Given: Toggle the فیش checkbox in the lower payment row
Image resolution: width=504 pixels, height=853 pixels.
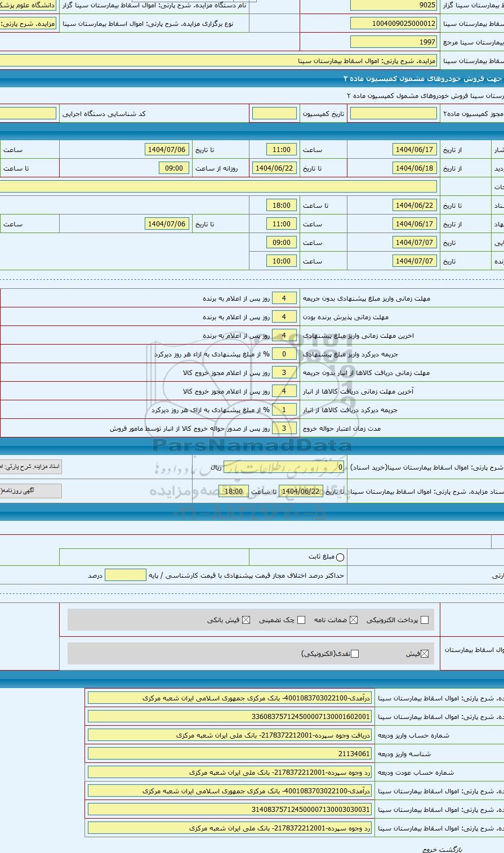Looking at the screenshot, I should tap(425, 654).
